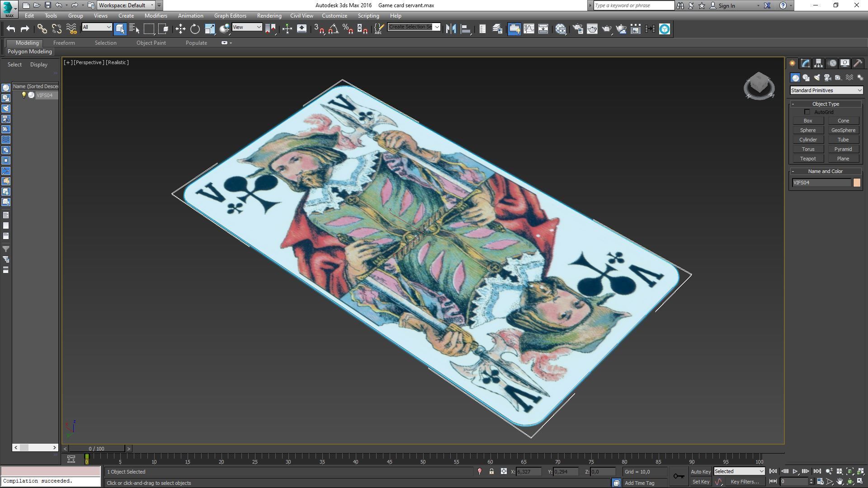This screenshot has width=868, height=488.
Task: Click the object color swatch for VIFS04
Action: tap(857, 183)
